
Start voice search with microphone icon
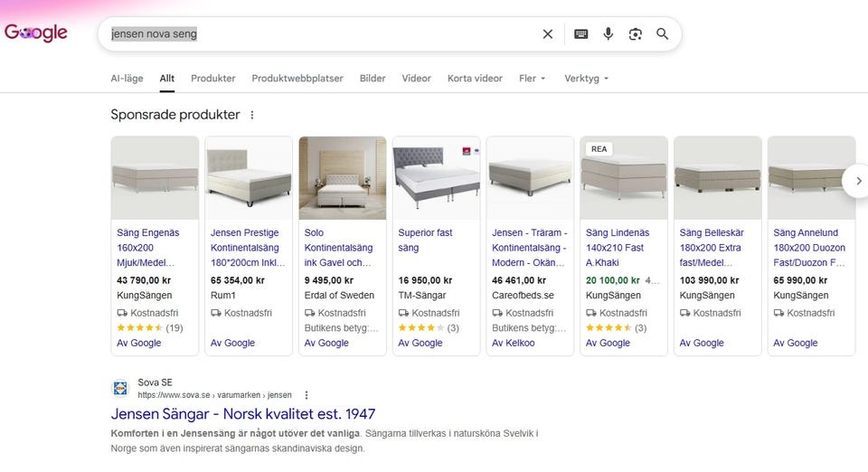[608, 33]
